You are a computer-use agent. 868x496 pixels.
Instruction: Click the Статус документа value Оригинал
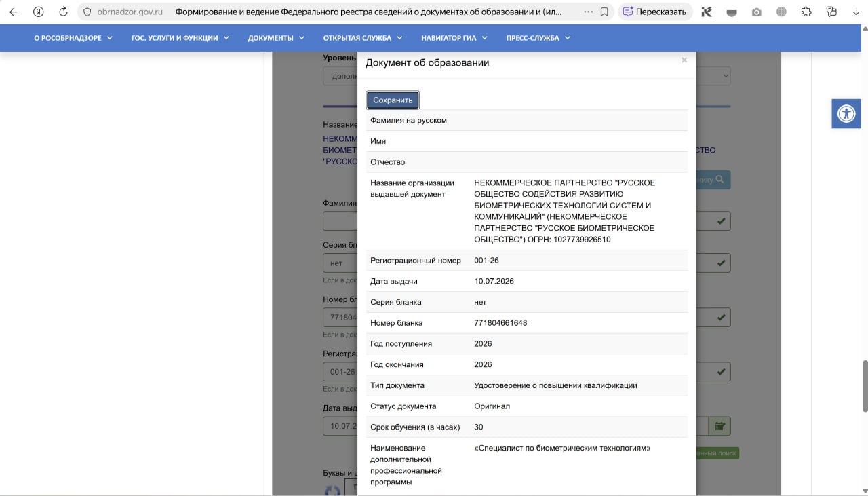pos(492,406)
